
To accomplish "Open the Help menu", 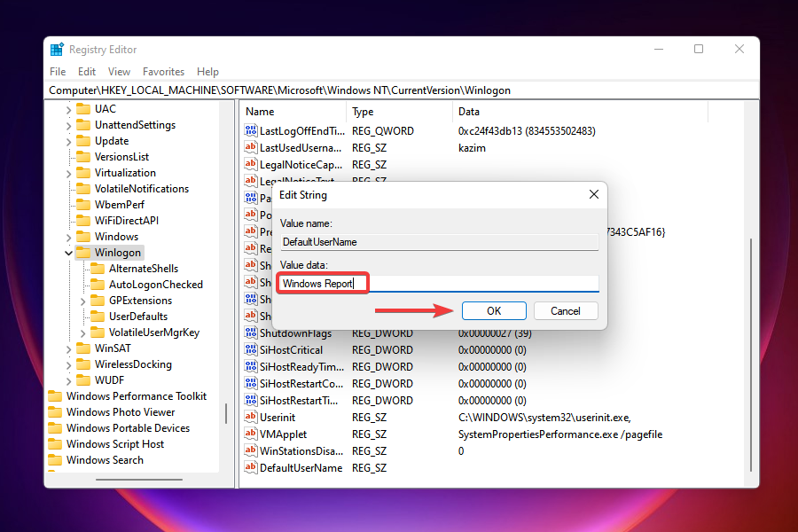I will tap(207, 72).
